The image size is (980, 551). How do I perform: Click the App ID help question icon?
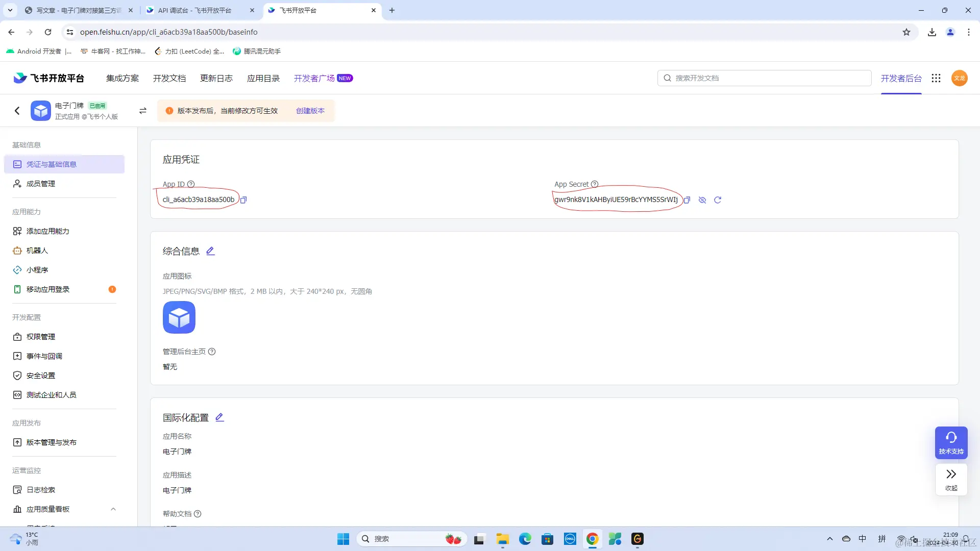(191, 184)
